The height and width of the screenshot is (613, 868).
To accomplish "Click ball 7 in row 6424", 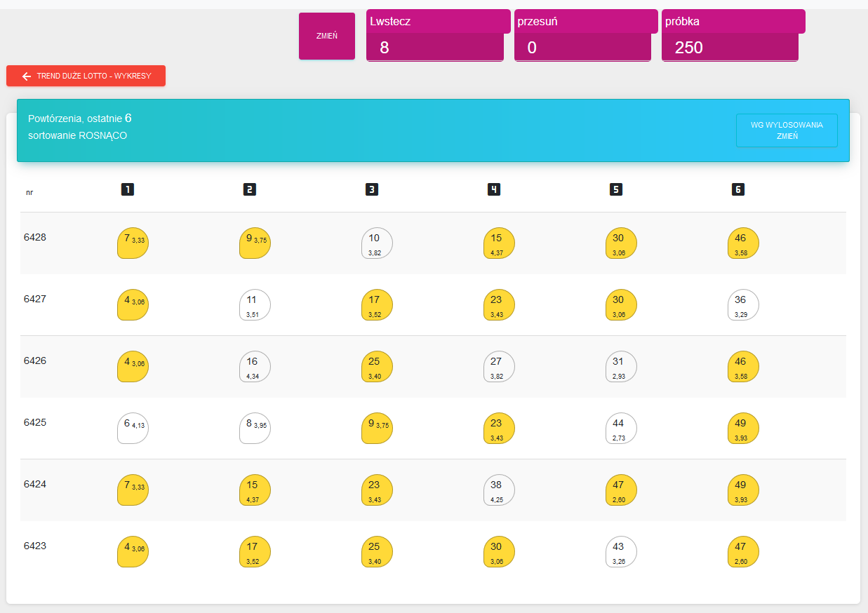I will [x=133, y=490].
